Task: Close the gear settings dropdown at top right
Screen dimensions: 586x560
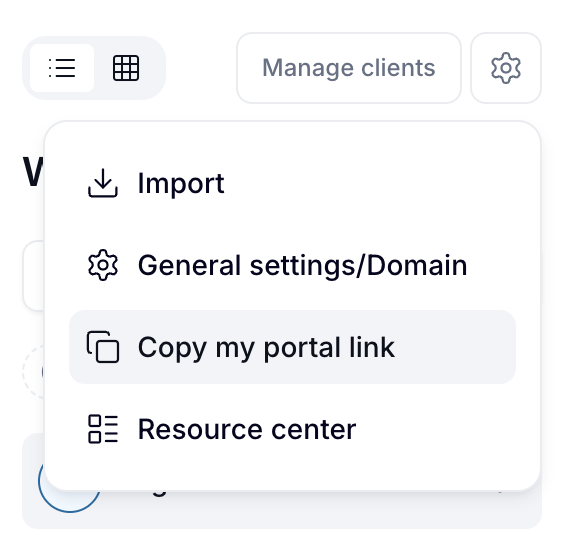Action: coord(506,68)
